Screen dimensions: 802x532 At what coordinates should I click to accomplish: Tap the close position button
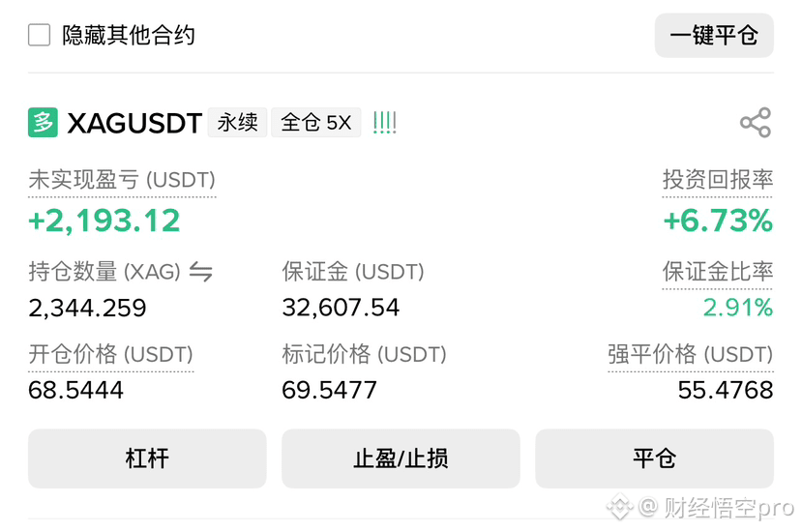654,458
